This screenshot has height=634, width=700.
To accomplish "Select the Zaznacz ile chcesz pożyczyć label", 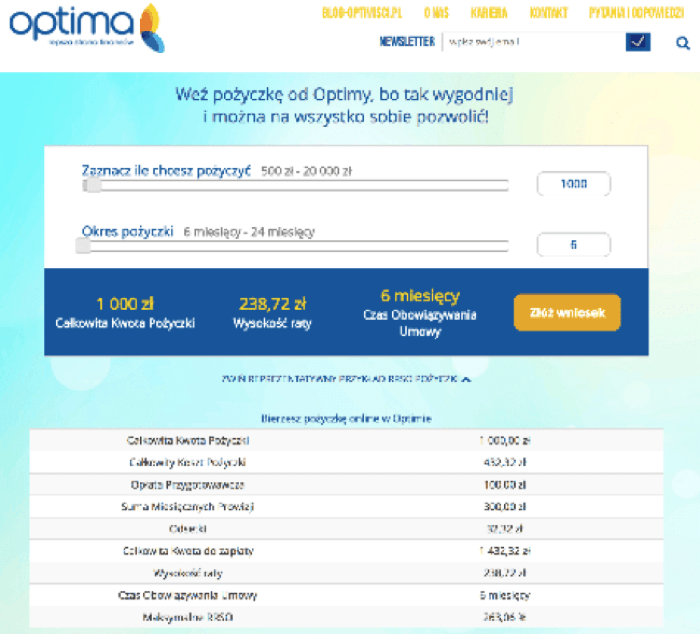I will click(166, 171).
